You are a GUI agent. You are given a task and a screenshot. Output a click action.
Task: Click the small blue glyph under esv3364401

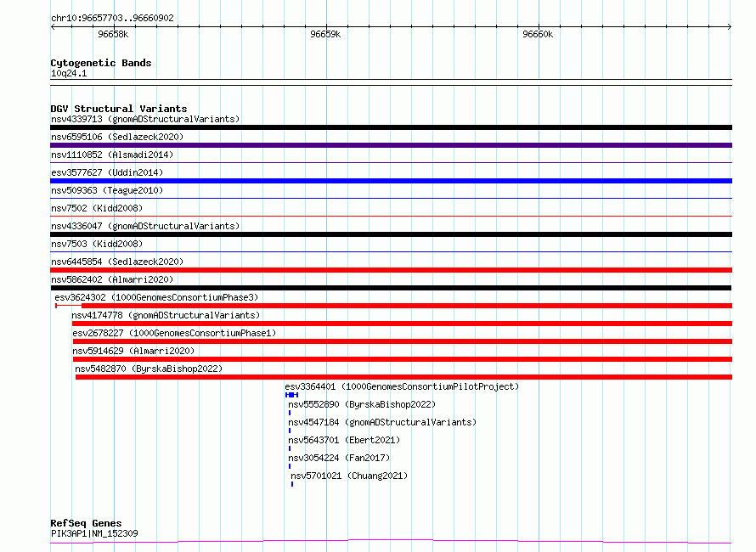click(291, 395)
